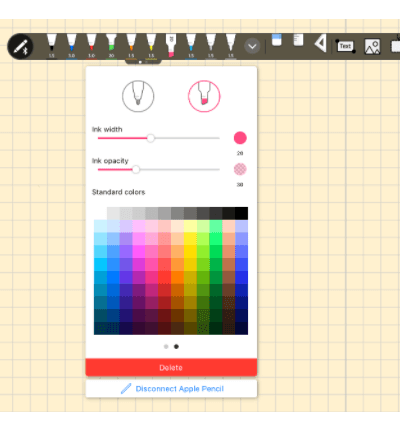Pick the black color swatch
The width and height of the screenshot is (400, 433).
241,213
